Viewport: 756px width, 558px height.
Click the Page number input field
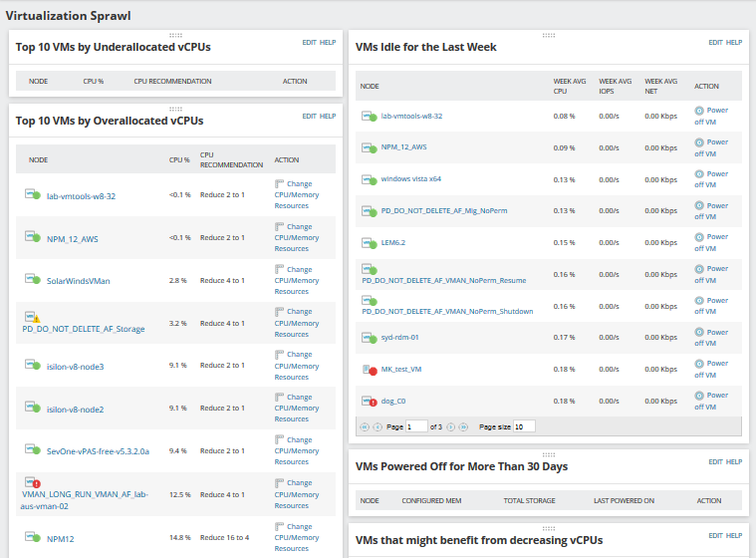(x=416, y=426)
